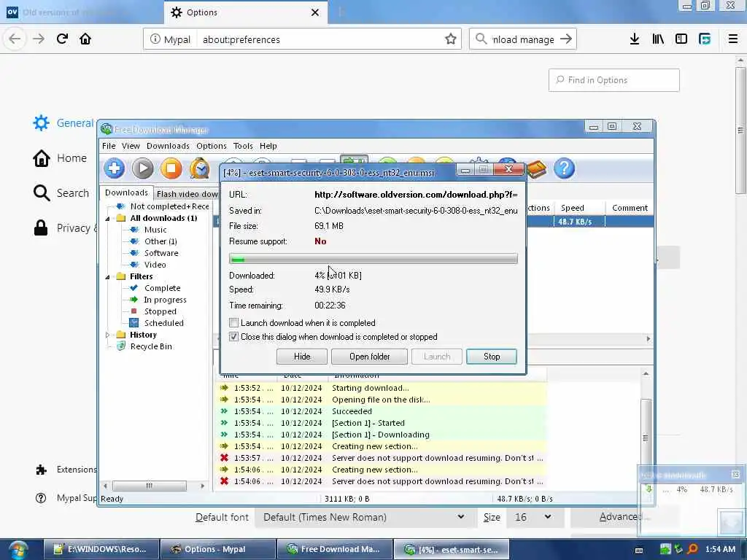Screen dimensions: 747x560
Task: Collapse the Filters tree node
Action: click(108, 276)
